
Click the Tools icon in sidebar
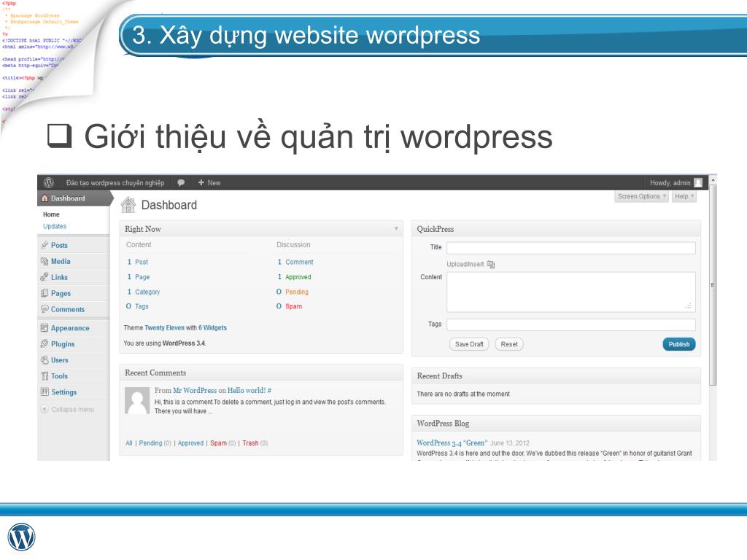pyautogui.click(x=44, y=376)
